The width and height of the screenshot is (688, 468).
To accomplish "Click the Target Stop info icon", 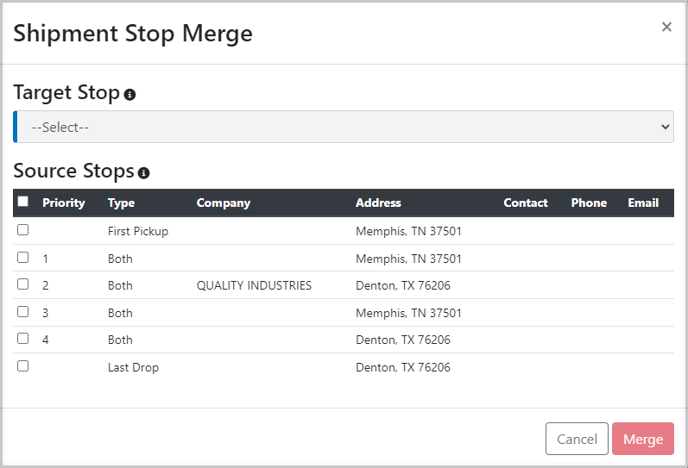I will (x=129, y=94).
